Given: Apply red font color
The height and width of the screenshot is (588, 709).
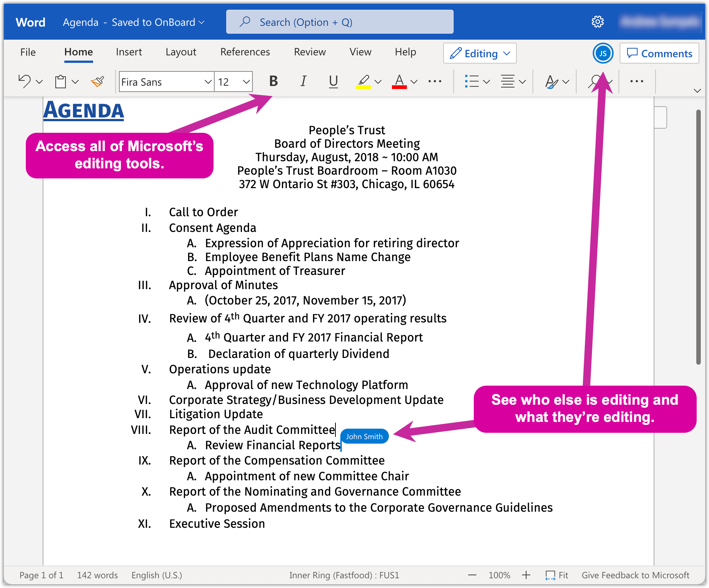Looking at the screenshot, I should pyautogui.click(x=399, y=82).
